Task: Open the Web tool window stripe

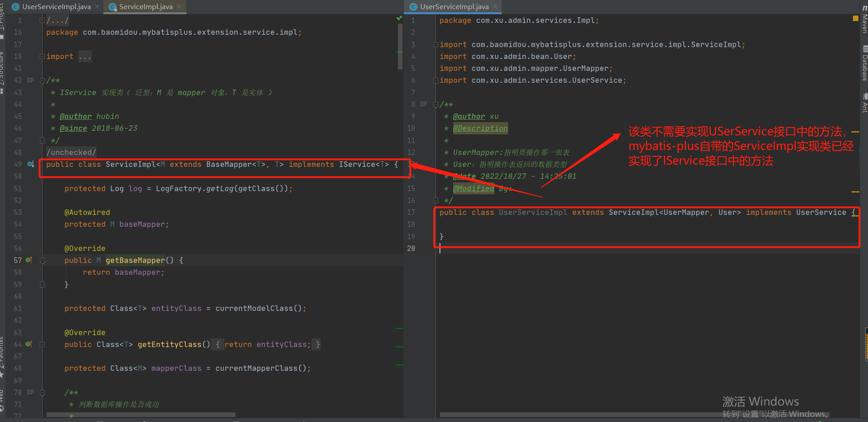Action: (x=2, y=400)
